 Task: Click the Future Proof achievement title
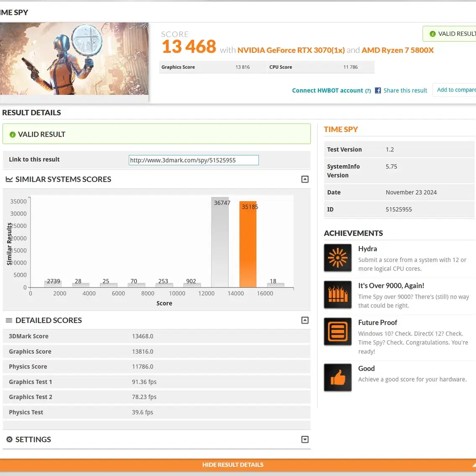[378, 323]
